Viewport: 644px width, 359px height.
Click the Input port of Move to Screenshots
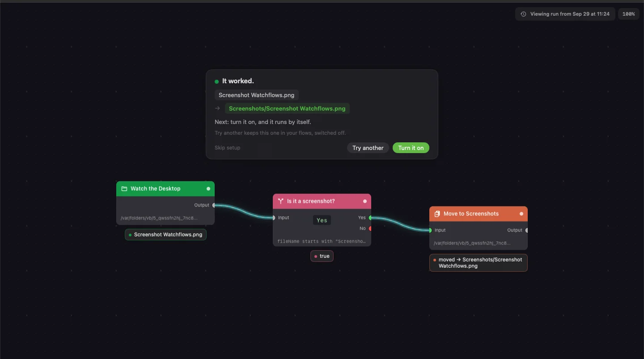(x=430, y=230)
